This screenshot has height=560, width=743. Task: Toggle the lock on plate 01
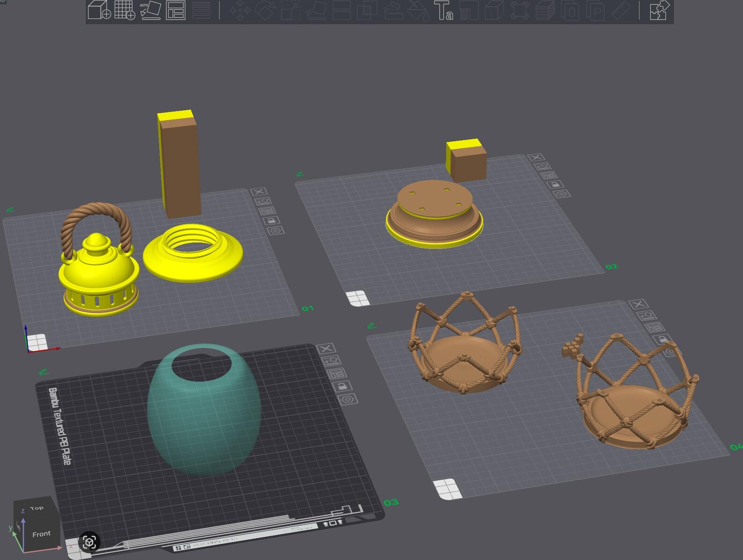(270, 220)
